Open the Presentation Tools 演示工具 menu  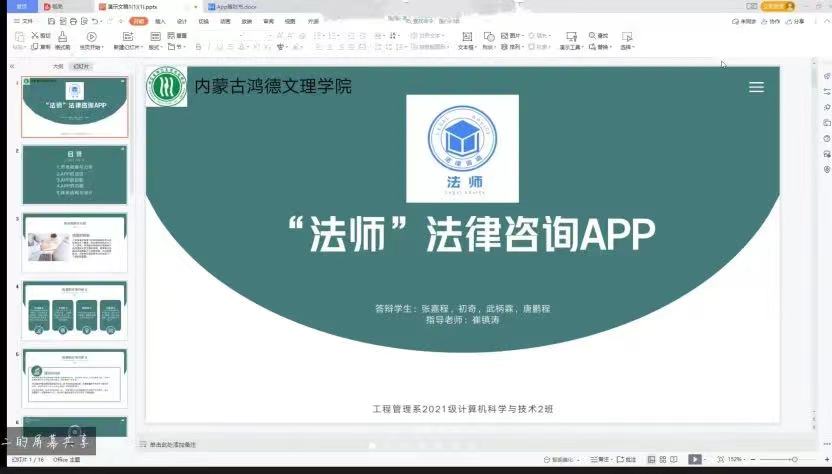571,40
